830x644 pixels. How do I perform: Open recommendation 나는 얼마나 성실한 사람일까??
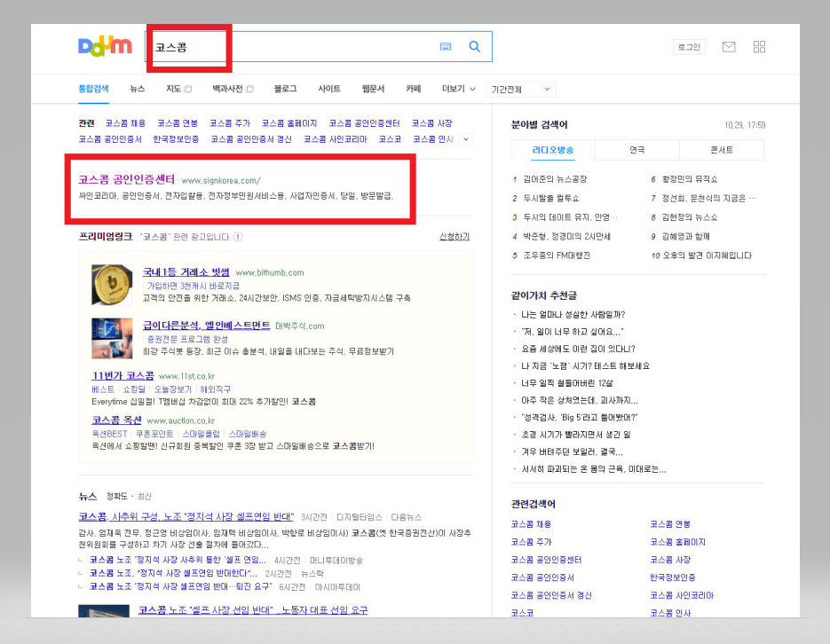(573, 314)
